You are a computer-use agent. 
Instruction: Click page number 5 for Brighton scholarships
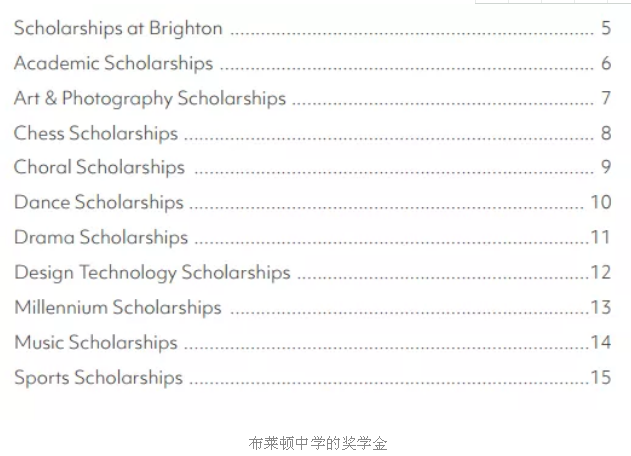coord(606,28)
